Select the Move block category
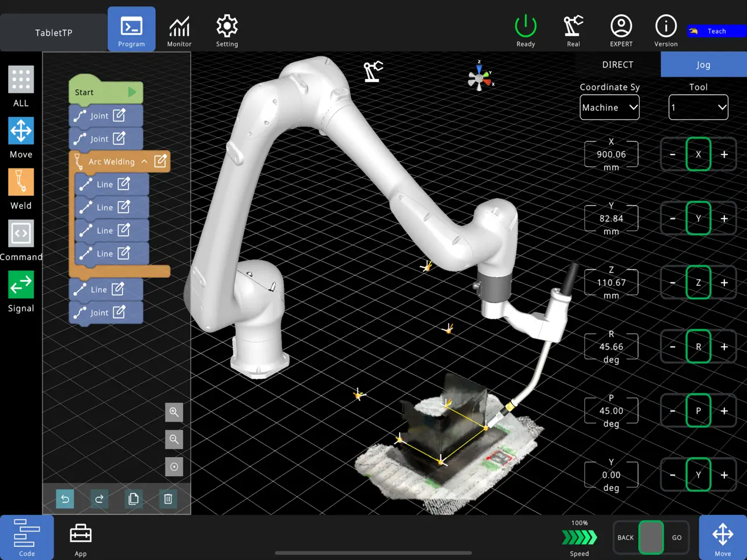747x560 pixels. [21, 138]
